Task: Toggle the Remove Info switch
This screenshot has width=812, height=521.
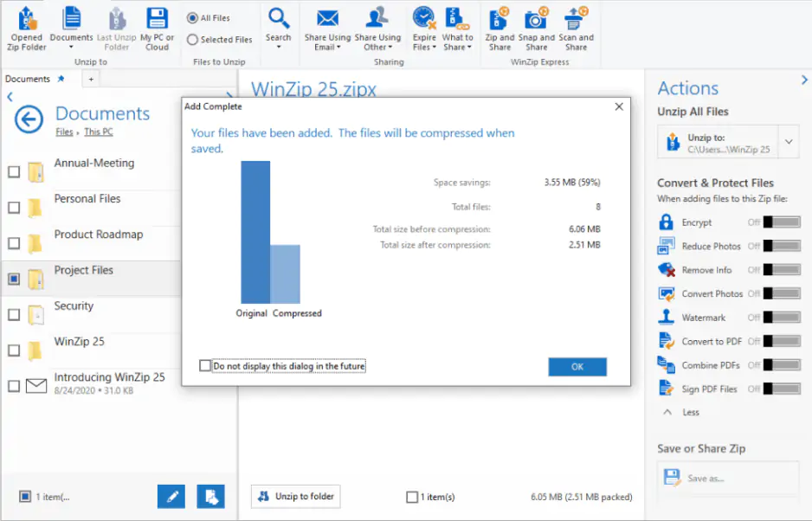Action: coord(782,270)
